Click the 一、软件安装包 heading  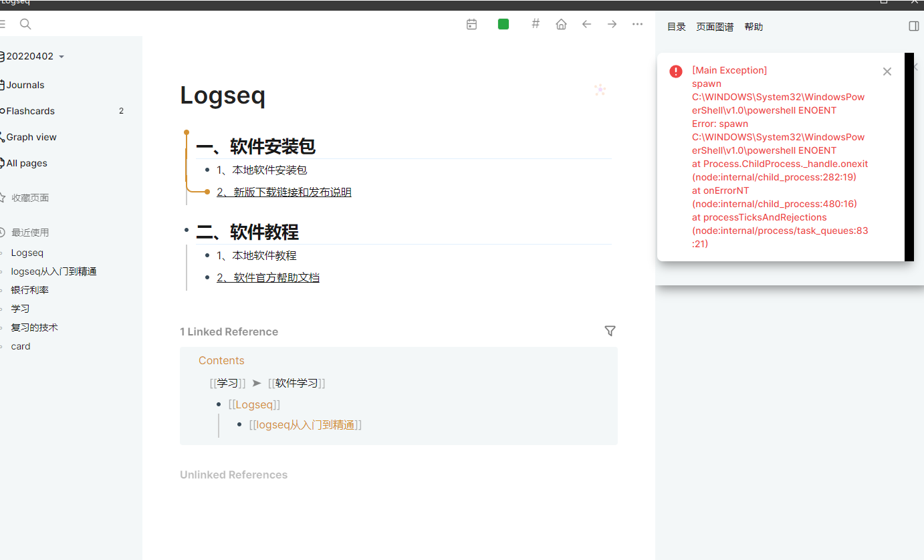pos(256,146)
